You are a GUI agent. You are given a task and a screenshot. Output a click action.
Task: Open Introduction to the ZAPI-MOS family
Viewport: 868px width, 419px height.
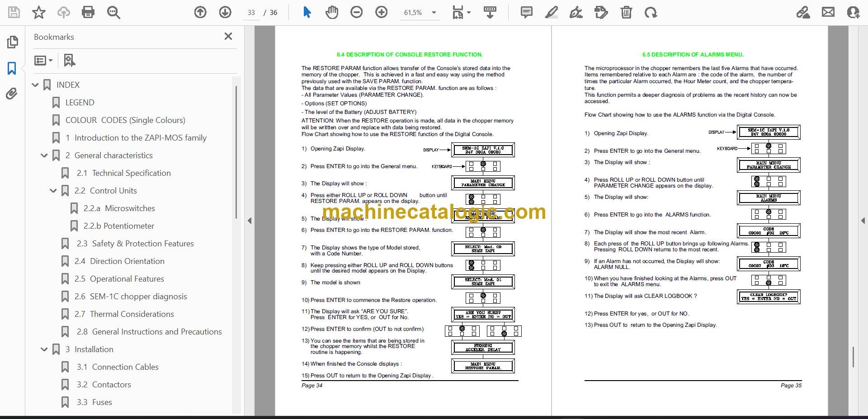136,138
